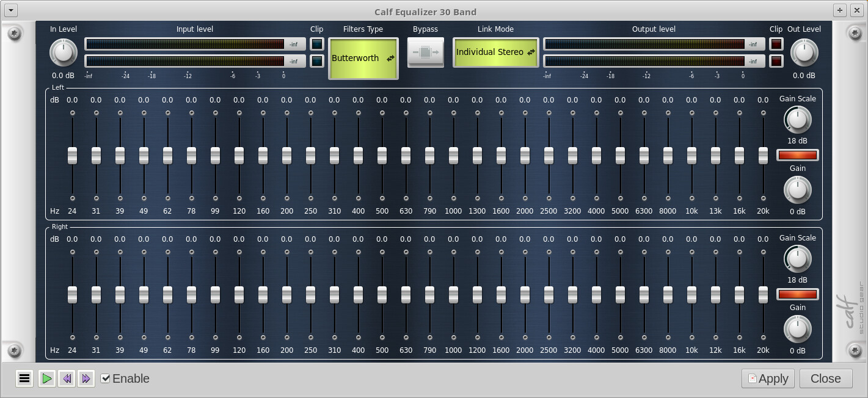
Task: Click the Right channel 20k slider handle
Action: tap(763, 295)
